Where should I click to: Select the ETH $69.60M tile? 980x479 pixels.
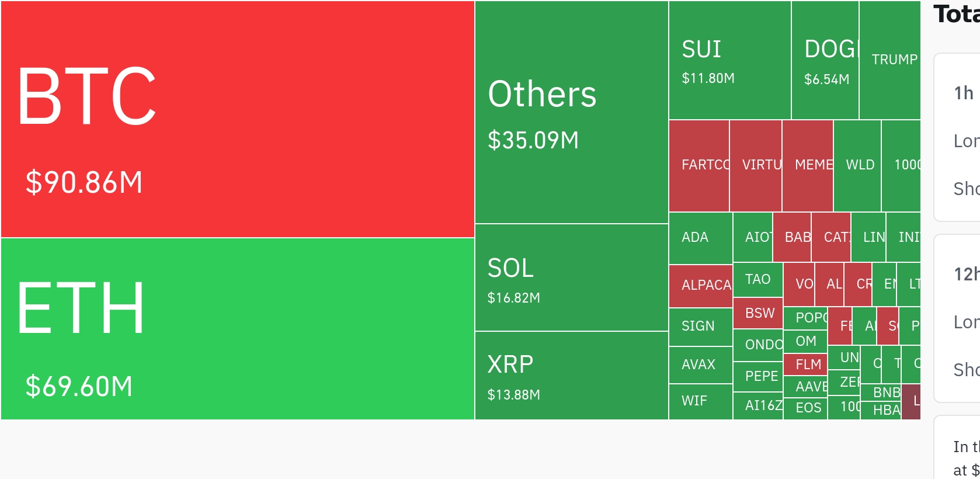(238, 329)
